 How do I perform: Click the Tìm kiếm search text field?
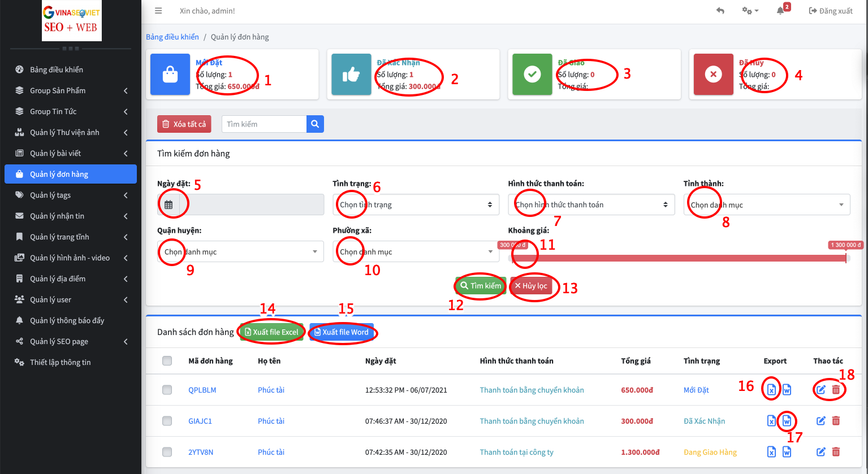[x=264, y=124]
